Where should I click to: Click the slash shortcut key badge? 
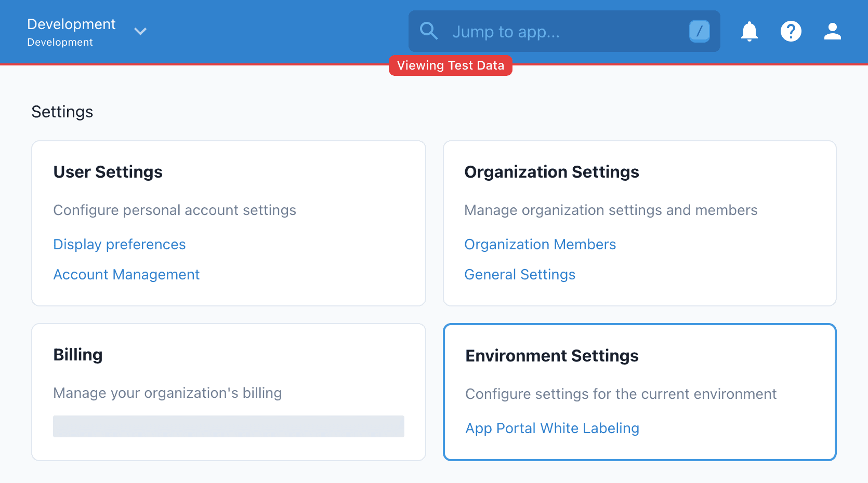point(699,31)
